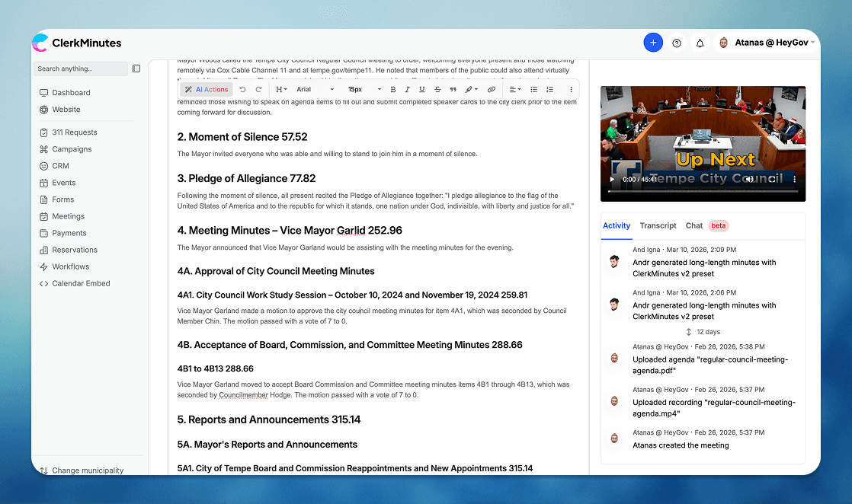Viewport: 852px width, 504px height.
Task: Click the blue plus create button
Action: tap(653, 43)
